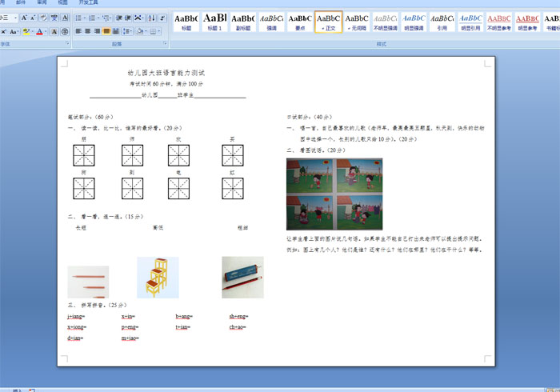Viewport: 560px width, 392px height.
Task: Select the stacked chairs picture
Action: point(158,278)
